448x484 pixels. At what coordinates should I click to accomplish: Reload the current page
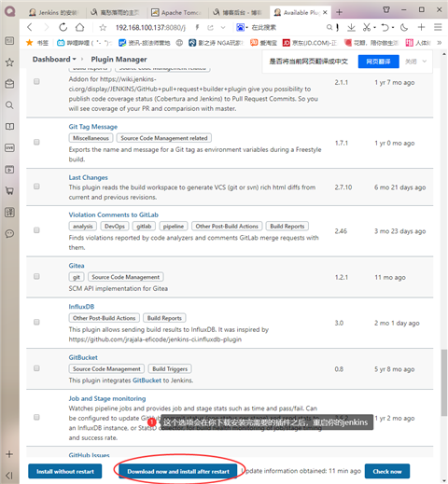click(63, 27)
